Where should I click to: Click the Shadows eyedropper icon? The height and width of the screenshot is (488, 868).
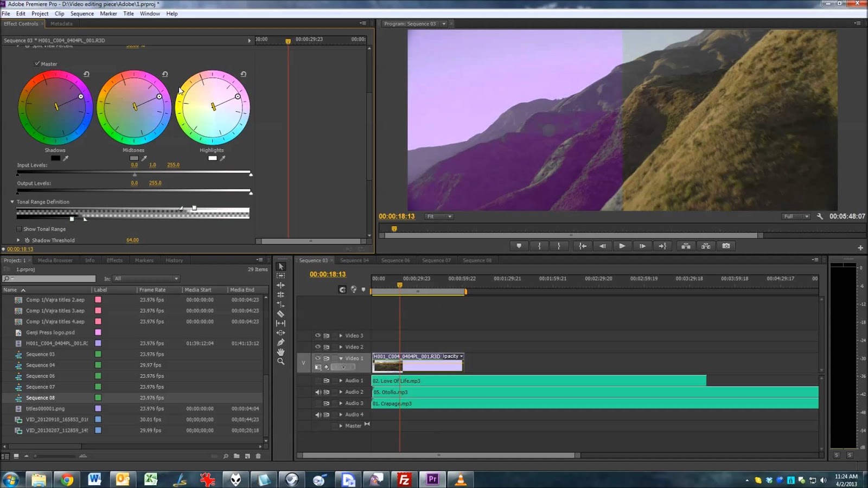point(66,158)
